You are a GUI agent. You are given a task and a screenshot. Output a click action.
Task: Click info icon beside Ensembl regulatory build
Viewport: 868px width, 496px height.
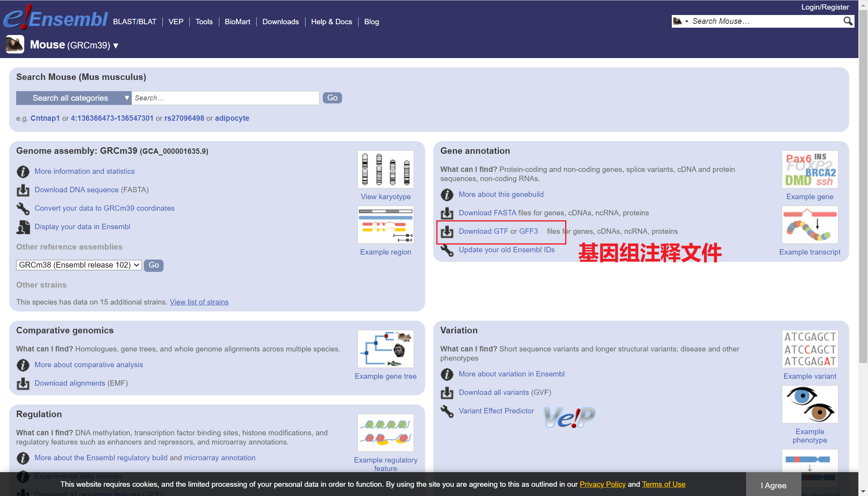pos(23,458)
